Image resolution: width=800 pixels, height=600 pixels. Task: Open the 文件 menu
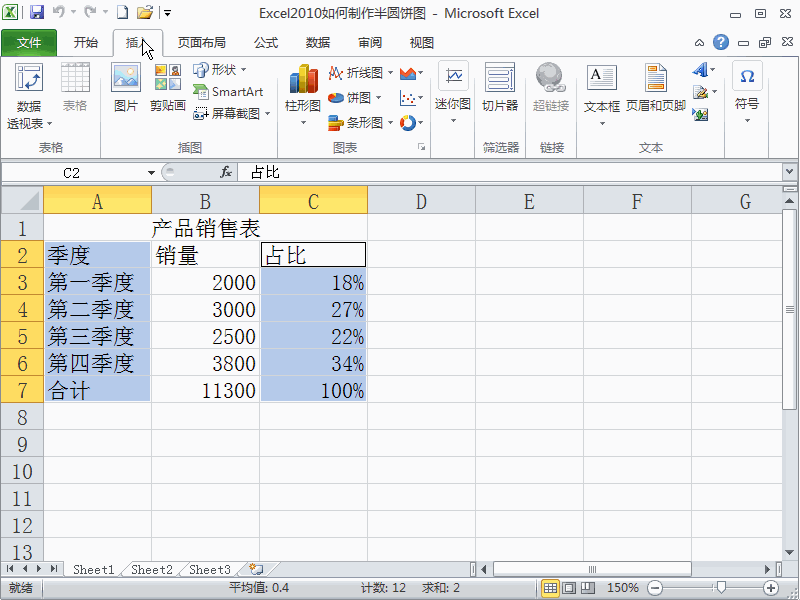tap(30, 42)
